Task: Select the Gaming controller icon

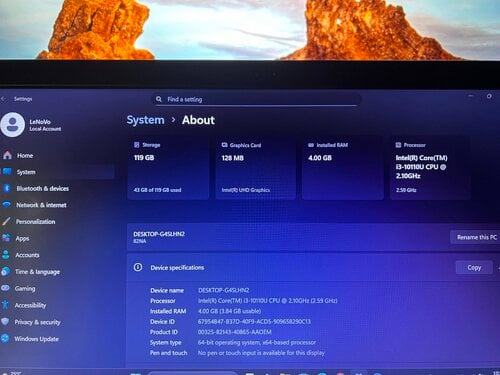Action: pos(5,288)
